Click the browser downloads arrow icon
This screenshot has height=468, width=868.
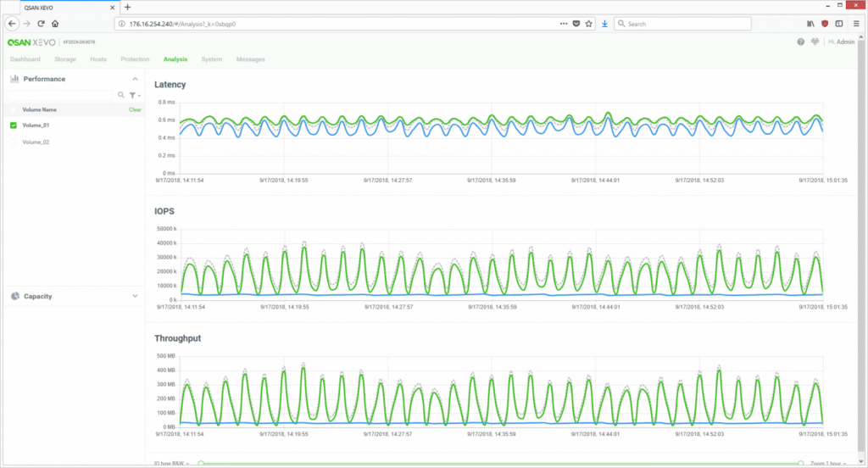pos(604,24)
